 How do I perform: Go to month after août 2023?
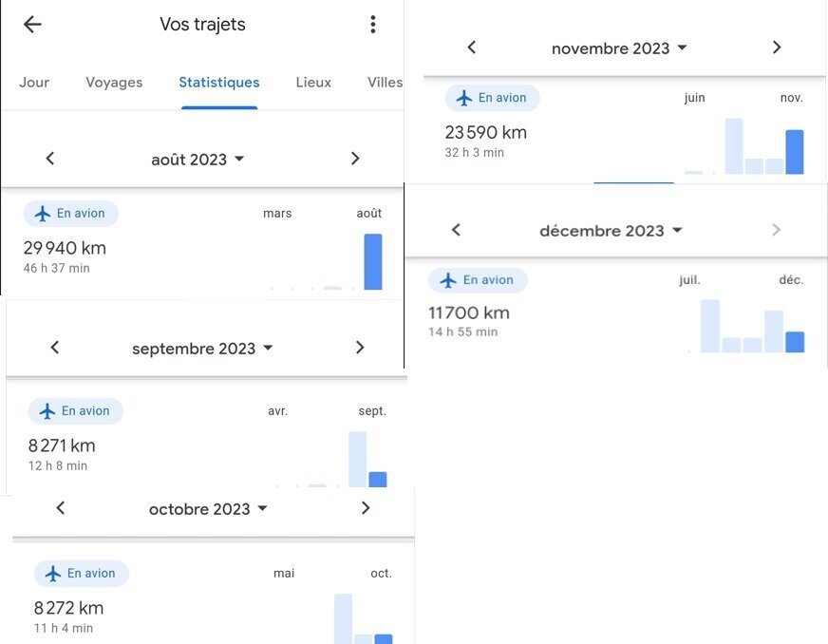pyautogui.click(x=355, y=159)
